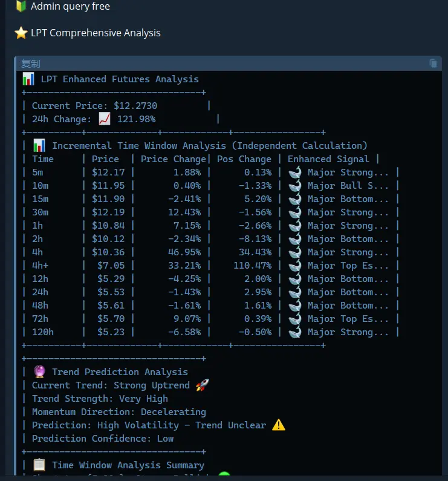Click Major Top Es... in the 4h+ row
The height and width of the screenshot is (481, 448).
(x=348, y=266)
